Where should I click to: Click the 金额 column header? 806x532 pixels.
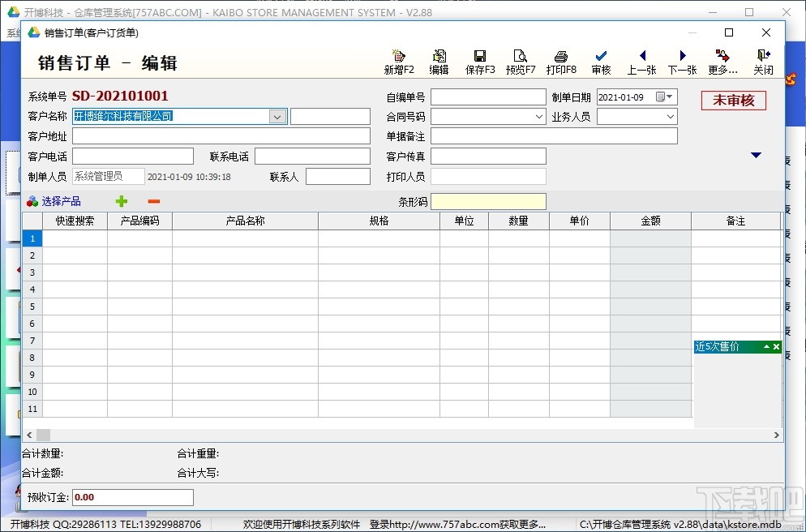[x=651, y=221]
